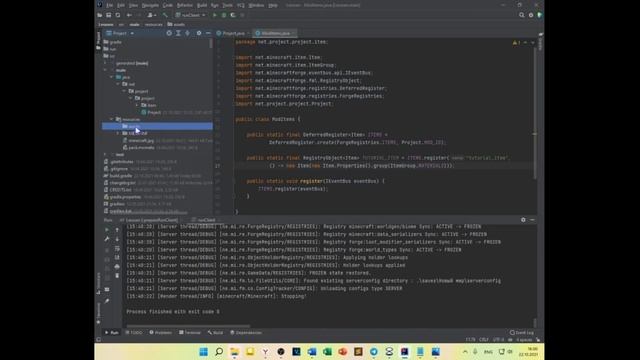
Task: Open Project panel options gear
Action: pyautogui.click(x=199, y=33)
